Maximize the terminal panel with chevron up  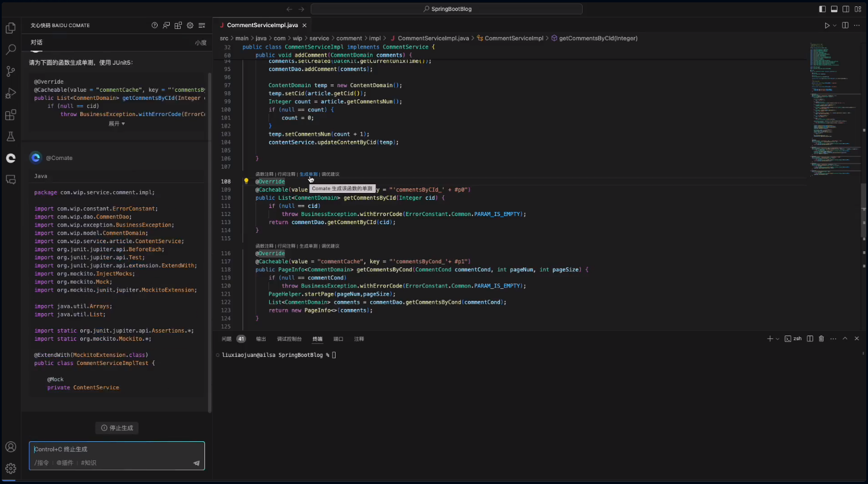click(845, 339)
